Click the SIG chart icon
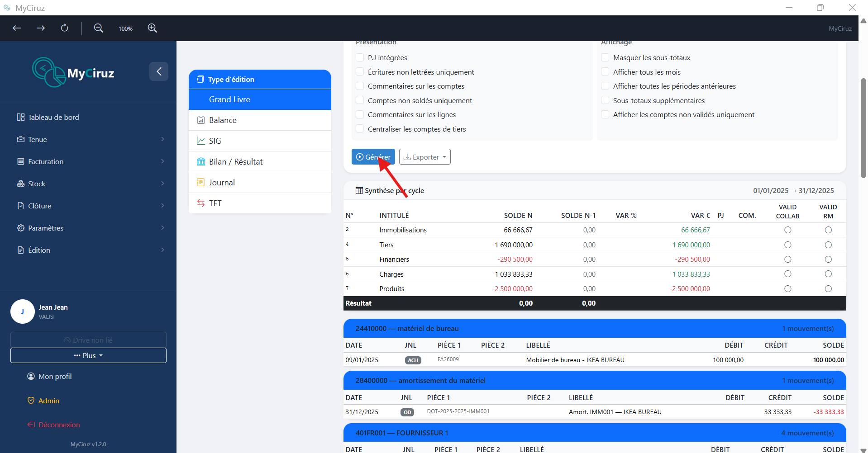The width and height of the screenshot is (868, 453). (x=201, y=141)
